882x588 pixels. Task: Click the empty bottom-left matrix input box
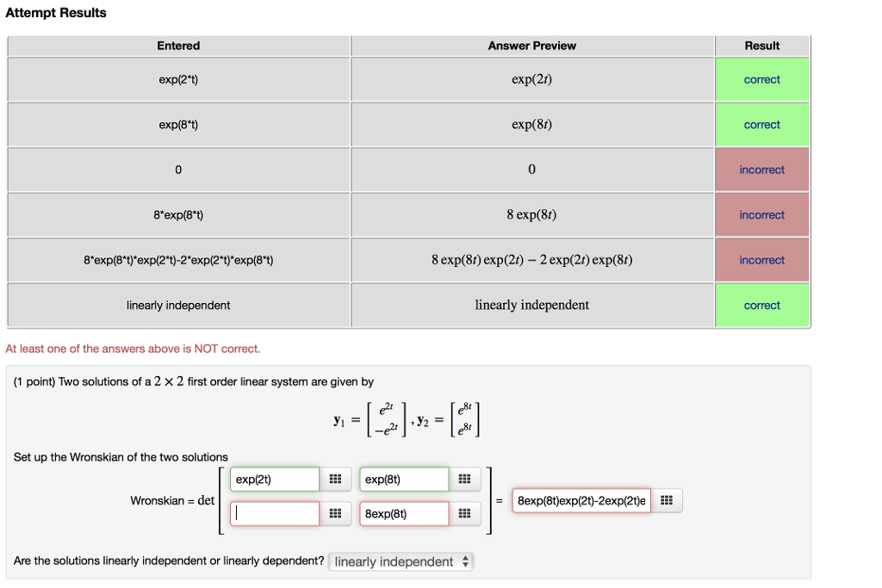coord(274,513)
